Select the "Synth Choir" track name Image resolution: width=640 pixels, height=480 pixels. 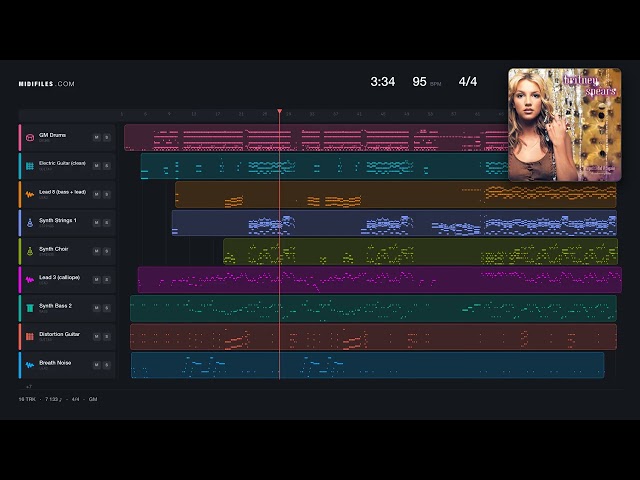pos(53,249)
